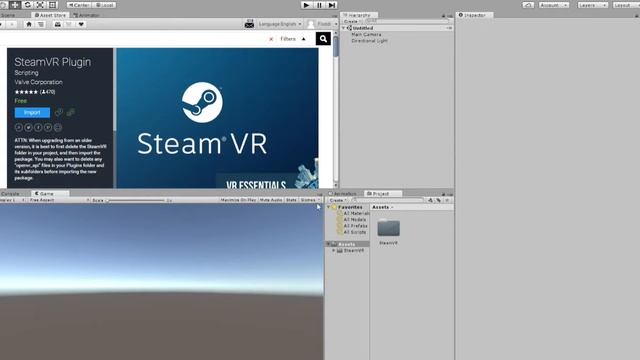
Task: Toggle the Center pivot mode button
Action: pos(79,5)
